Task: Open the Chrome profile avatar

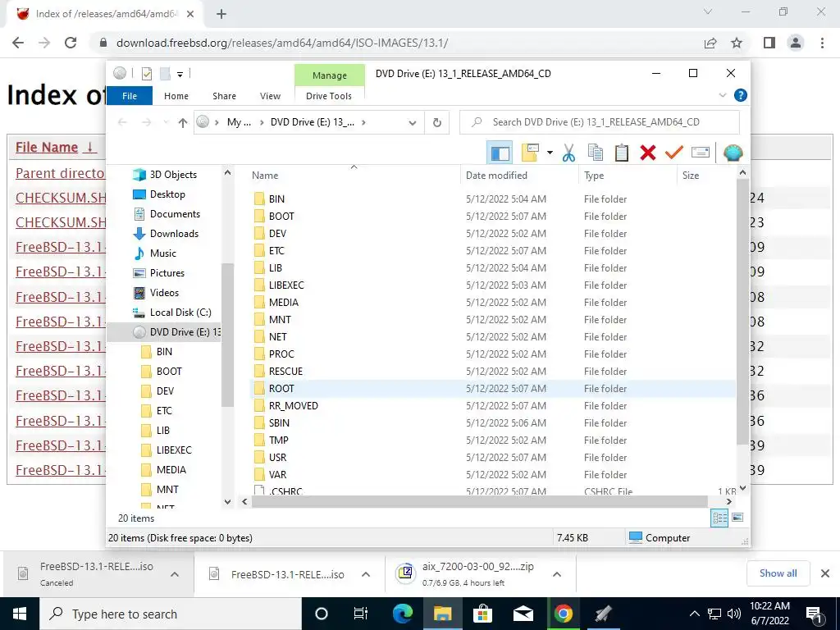Action: [x=796, y=43]
